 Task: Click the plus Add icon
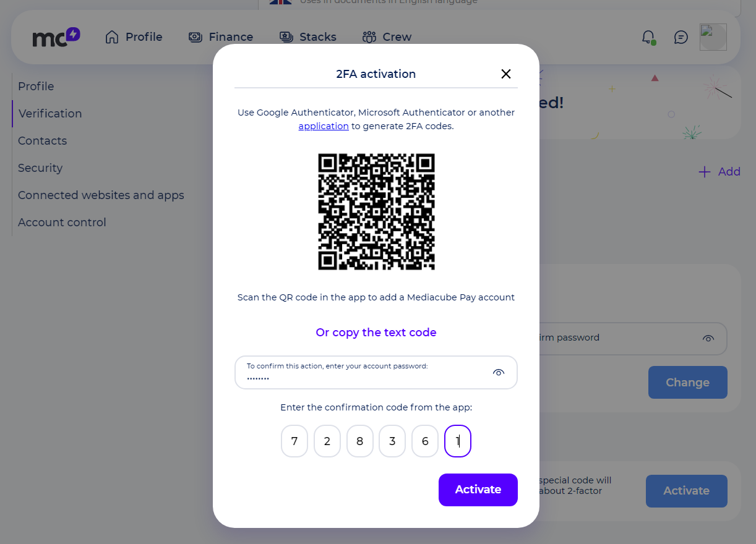(x=704, y=172)
